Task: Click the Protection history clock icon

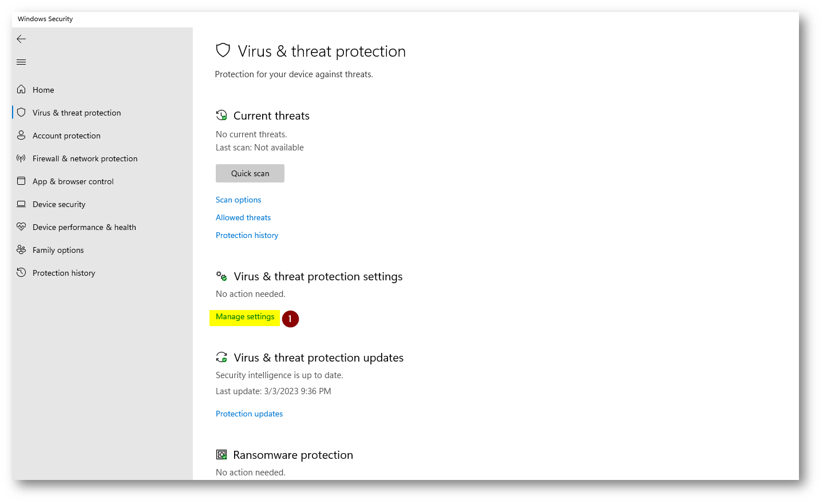Action: coord(21,272)
